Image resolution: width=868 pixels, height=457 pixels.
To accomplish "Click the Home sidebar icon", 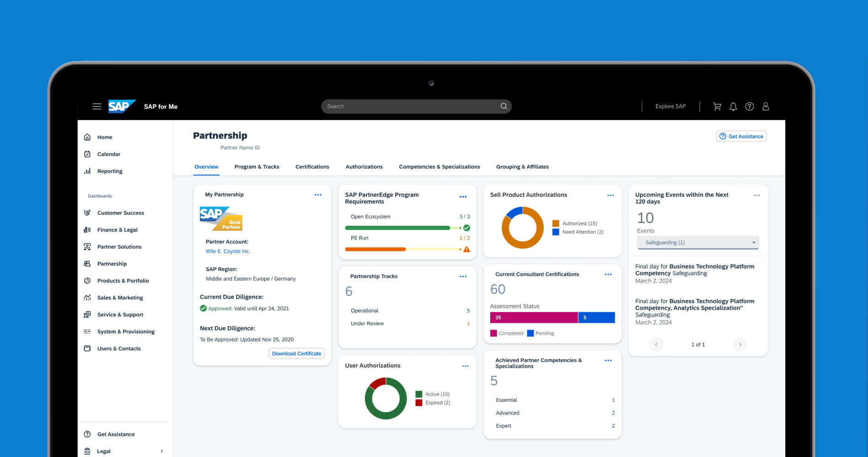I will tap(87, 137).
